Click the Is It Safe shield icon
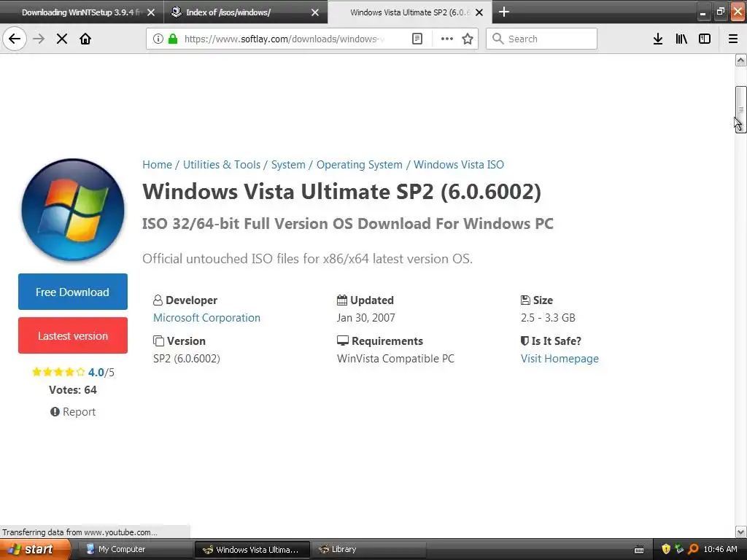747x560 pixels. point(525,341)
